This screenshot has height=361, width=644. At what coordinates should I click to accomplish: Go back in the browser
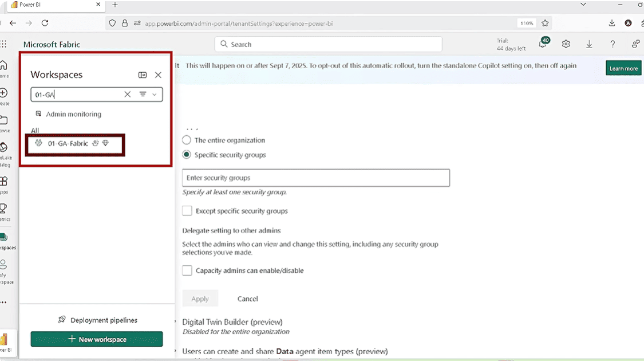pos(13,23)
